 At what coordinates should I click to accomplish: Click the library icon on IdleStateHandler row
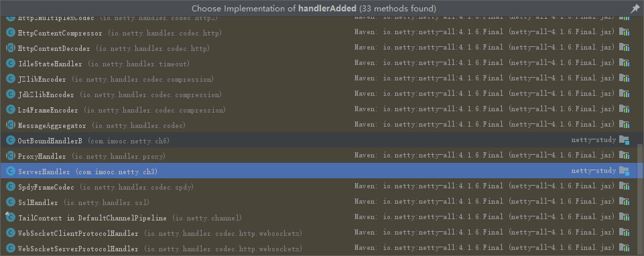click(625, 63)
